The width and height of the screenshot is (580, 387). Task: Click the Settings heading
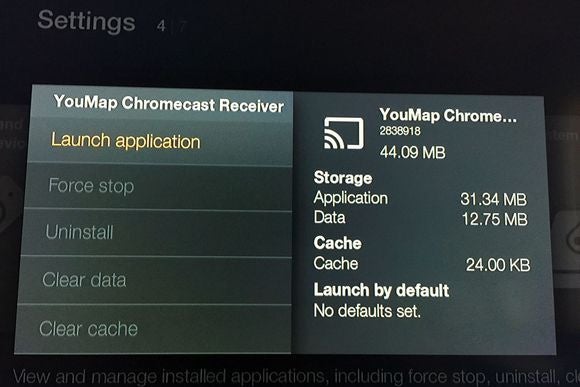(86, 21)
